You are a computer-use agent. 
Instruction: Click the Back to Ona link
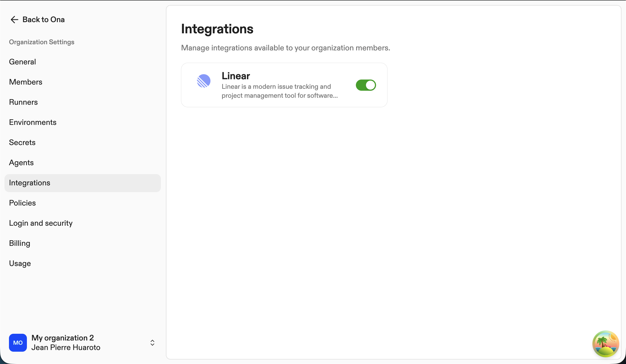[43, 19]
